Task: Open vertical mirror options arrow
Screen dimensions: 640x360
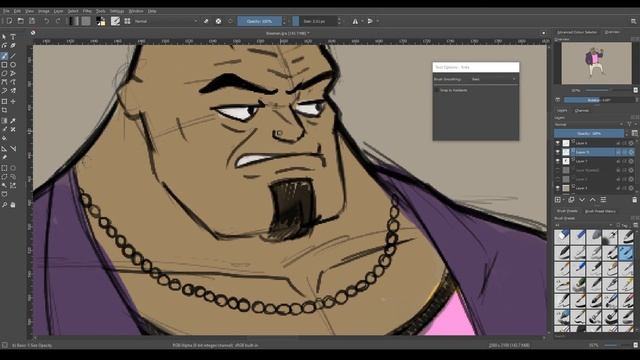Action: (378, 21)
